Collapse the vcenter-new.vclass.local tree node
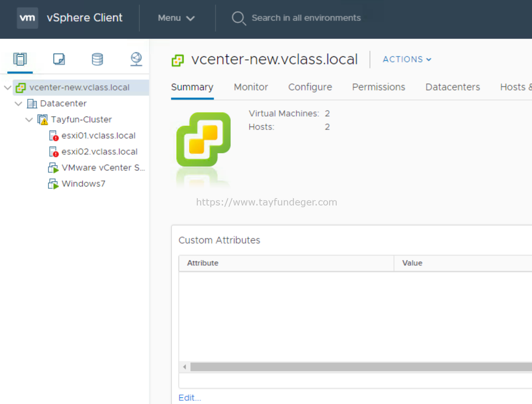532x404 pixels. [x=7, y=87]
